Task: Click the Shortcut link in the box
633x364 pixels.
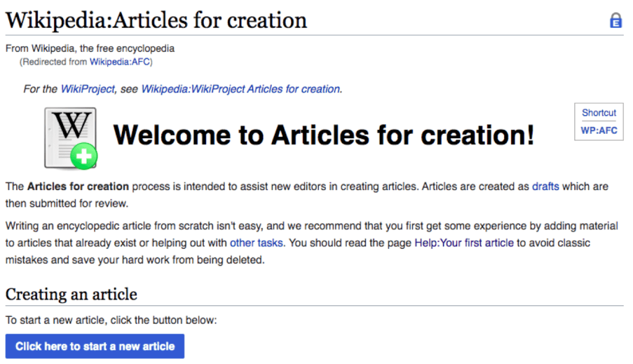Action: pos(598,113)
